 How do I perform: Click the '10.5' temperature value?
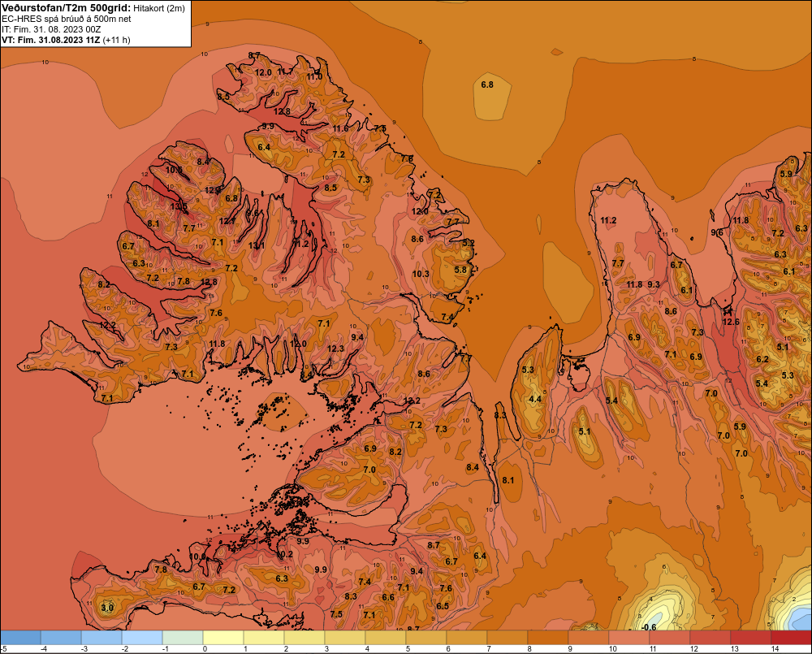pos(174,170)
